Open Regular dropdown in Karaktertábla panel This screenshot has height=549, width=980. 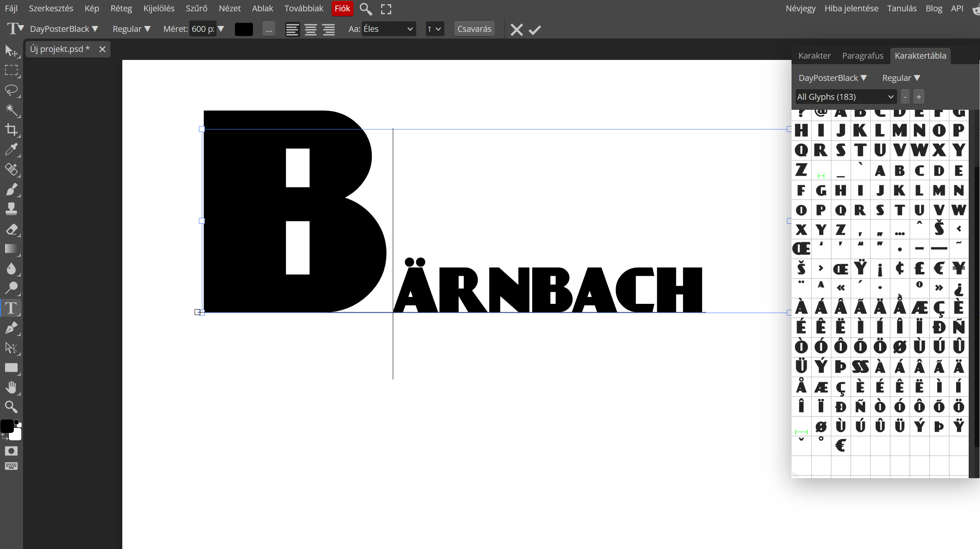point(901,78)
